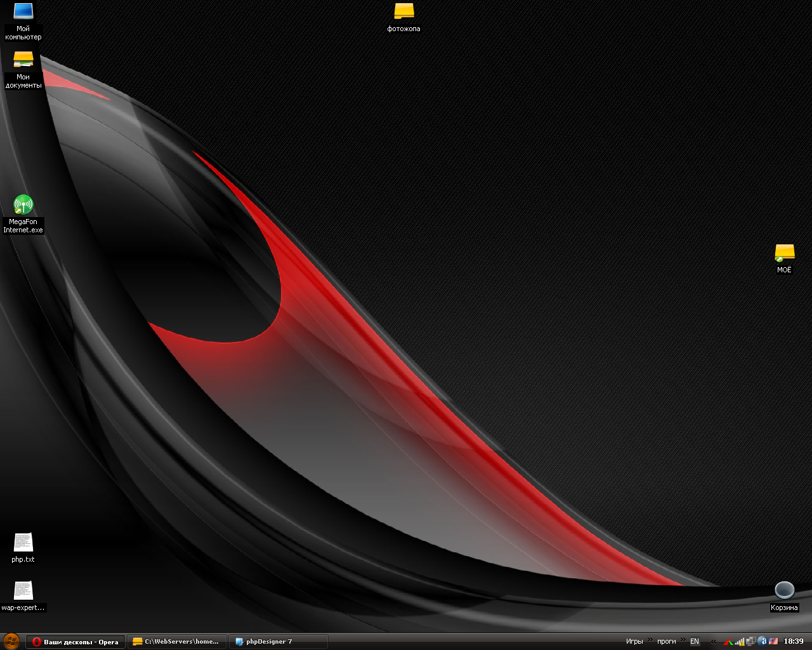812x650 pixels.
Task: Open the EN language indicator
Action: click(695, 642)
